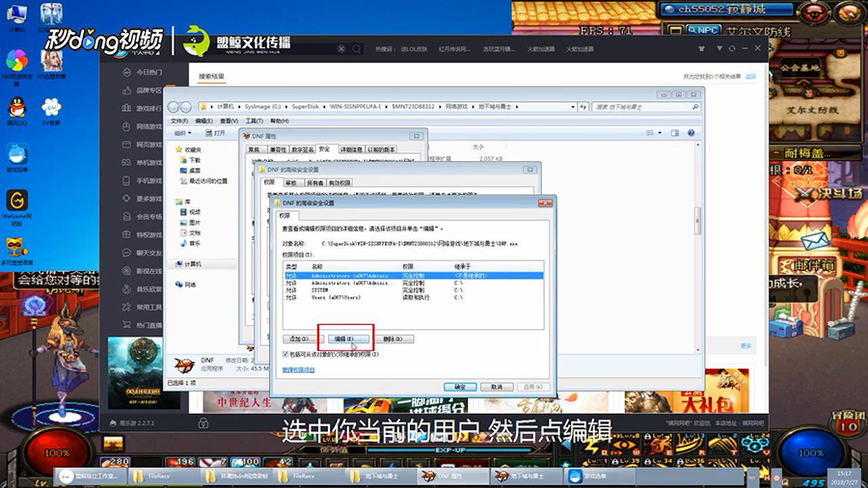The width and height of the screenshot is (868, 488).
Task: Switch to 权限 tab in front dialog
Action: (285, 216)
